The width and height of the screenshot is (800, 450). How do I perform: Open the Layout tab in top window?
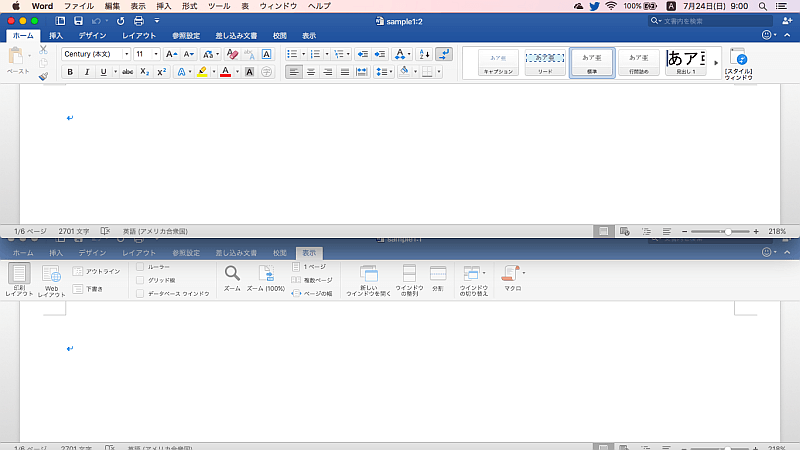[x=139, y=36]
